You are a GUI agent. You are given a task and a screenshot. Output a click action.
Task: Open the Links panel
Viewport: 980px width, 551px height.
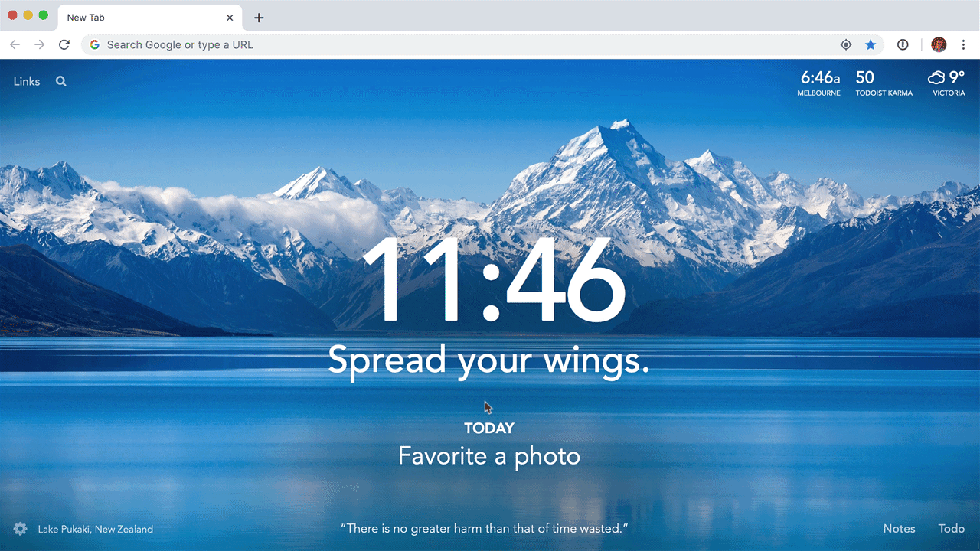pyautogui.click(x=27, y=81)
